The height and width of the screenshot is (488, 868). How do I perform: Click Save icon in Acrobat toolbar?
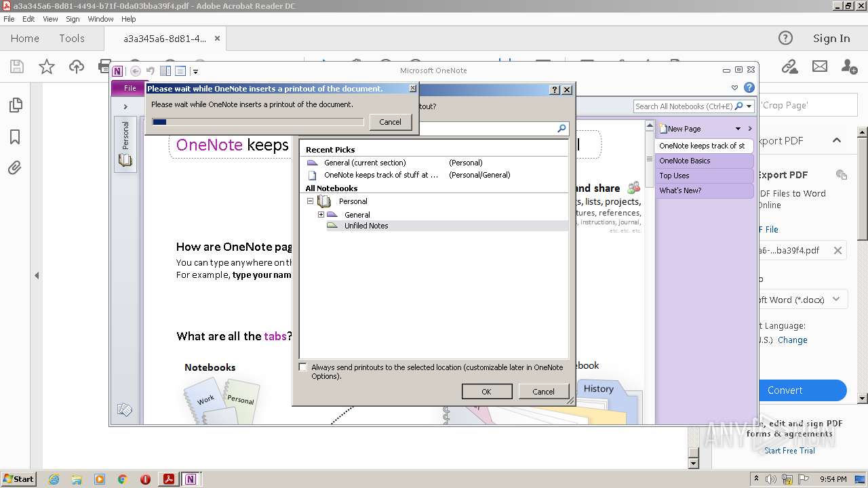[x=17, y=66]
